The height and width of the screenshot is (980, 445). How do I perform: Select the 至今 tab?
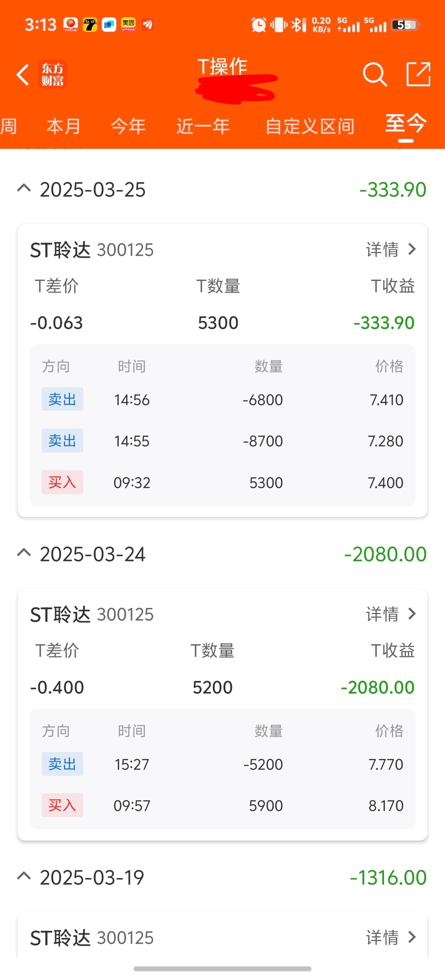coord(405,124)
